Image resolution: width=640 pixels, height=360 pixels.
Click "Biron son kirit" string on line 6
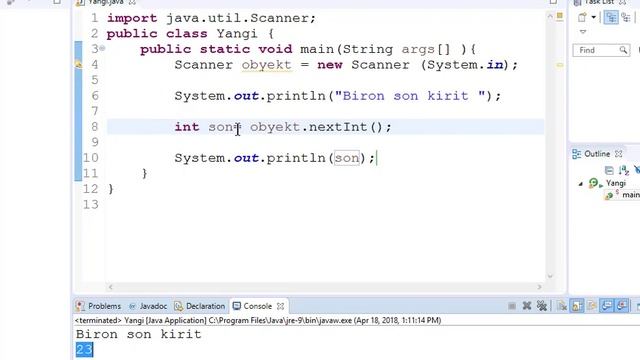pyautogui.click(x=410, y=96)
